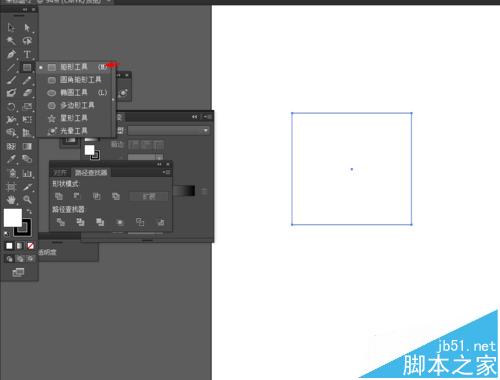Apply Outline pathfinder
Viewport: 500px width, 380px height.
coord(140,222)
